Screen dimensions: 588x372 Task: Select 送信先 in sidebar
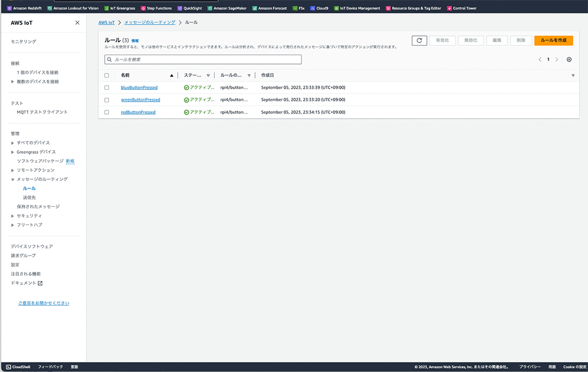click(x=29, y=197)
